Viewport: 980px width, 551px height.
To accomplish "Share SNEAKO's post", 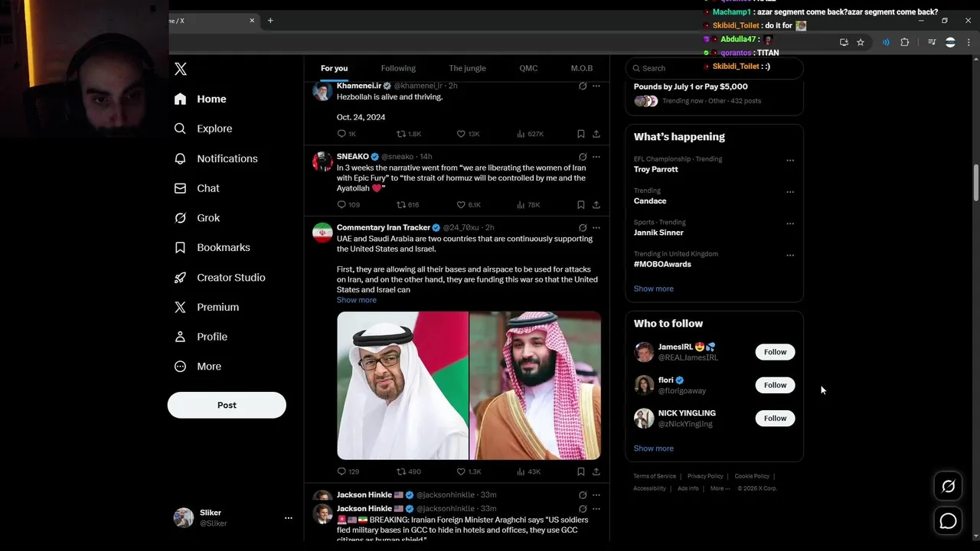I will (596, 204).
